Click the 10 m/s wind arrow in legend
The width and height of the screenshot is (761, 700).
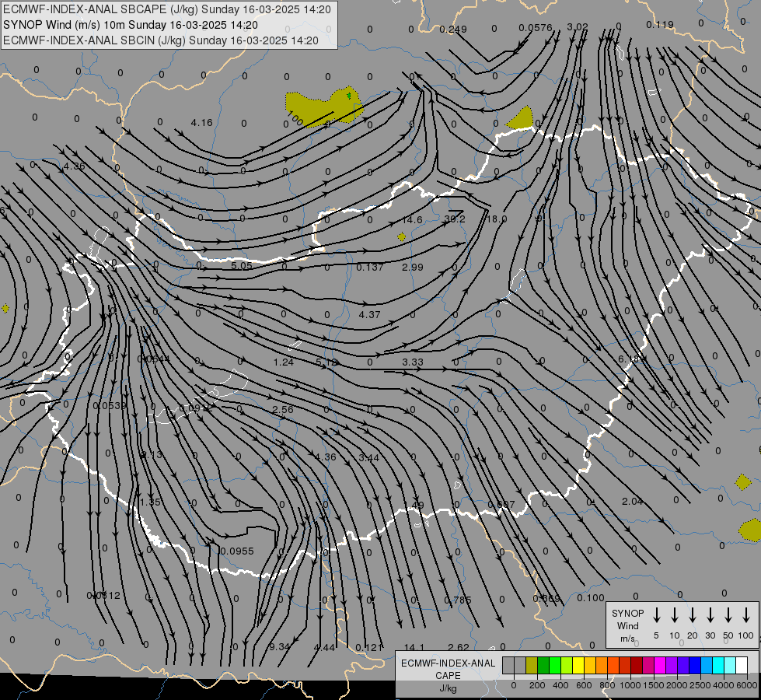(675, 615)
